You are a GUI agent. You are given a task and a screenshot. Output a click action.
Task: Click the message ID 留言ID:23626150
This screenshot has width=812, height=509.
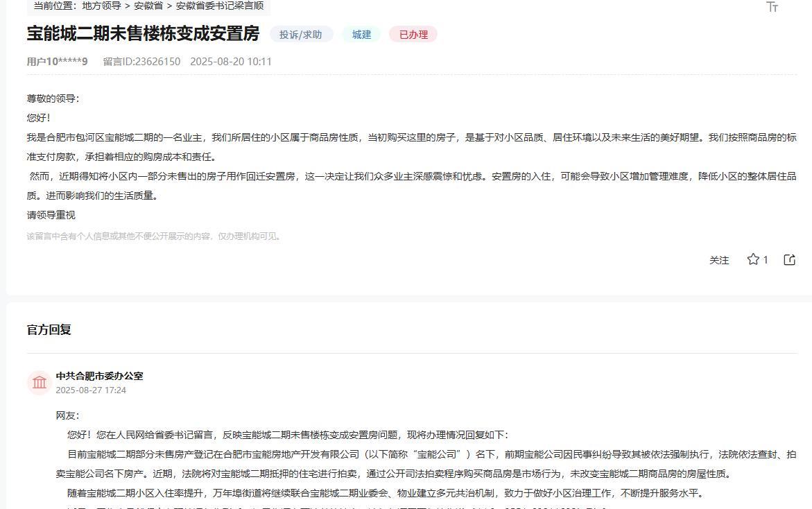[141, 62]
